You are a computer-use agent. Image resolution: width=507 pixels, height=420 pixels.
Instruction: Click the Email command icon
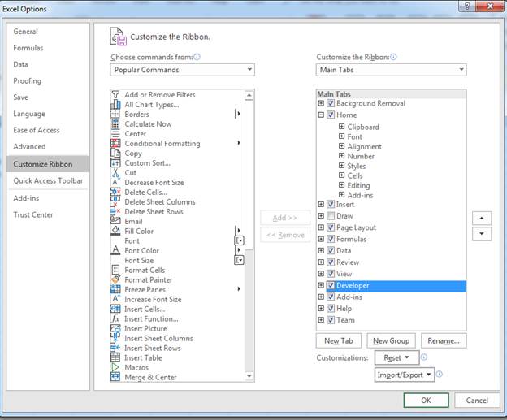(x=115, y=221)
